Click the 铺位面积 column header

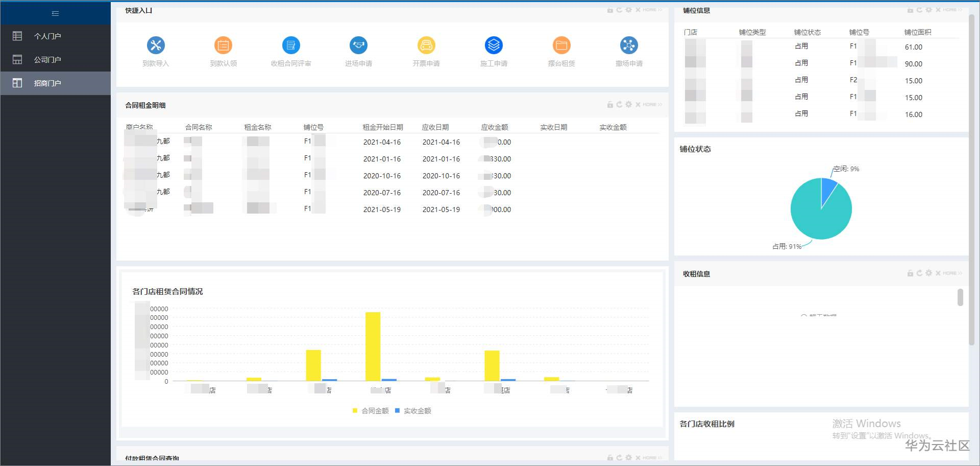[x=918, y=32]
